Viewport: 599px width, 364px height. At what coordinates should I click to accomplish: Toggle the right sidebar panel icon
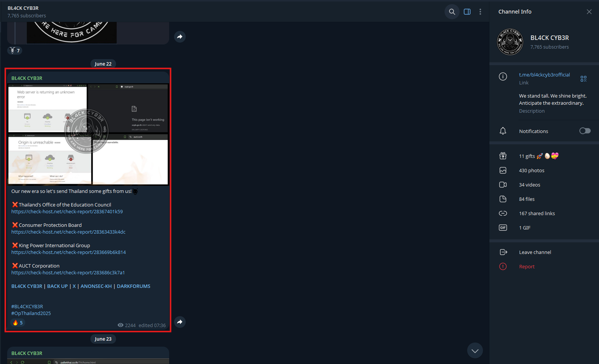(467, 12)
